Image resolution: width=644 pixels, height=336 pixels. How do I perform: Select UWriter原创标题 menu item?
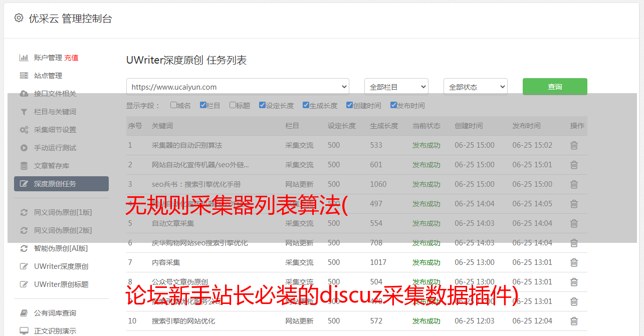[x=61, y=284]
